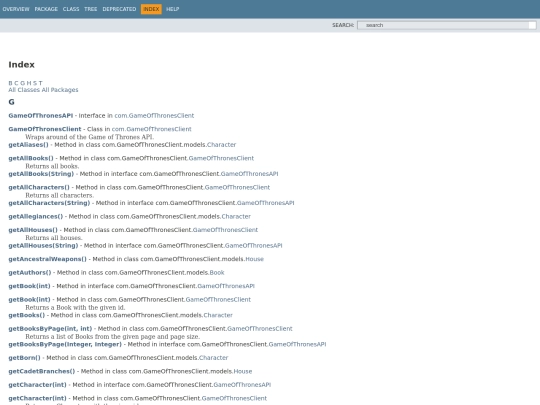
Task: Open Character link on getAliases() row
Action: click(221, 145)
